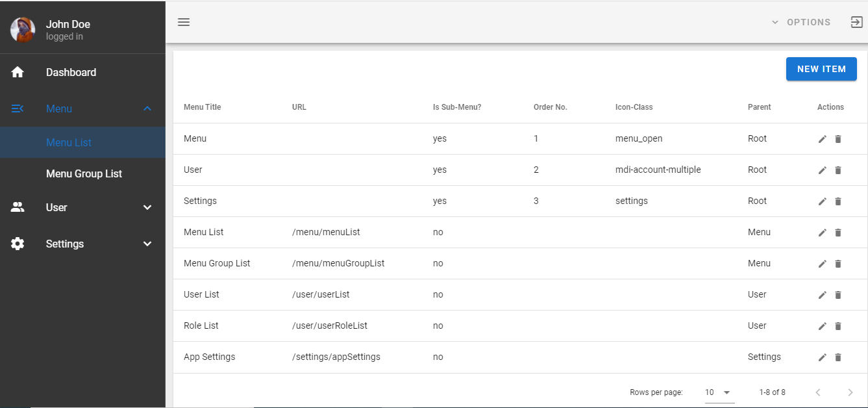
Task: Click the edit pencil for the User row
Action: coord(823,170)
